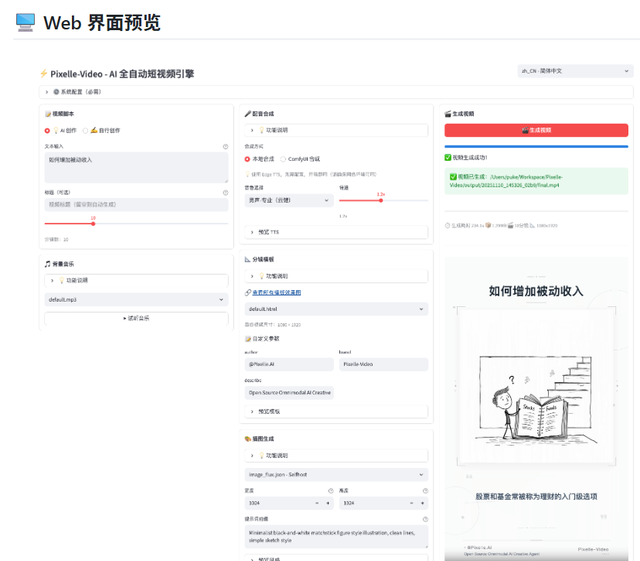640x561 pixels.
Task: Select the 自行创作 radio option
Action: point(85,131)
